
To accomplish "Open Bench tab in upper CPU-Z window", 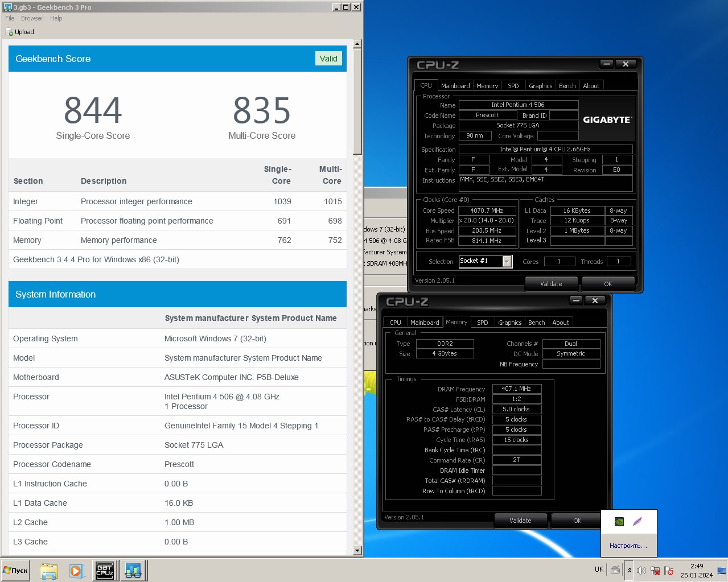I will point(567,86).
